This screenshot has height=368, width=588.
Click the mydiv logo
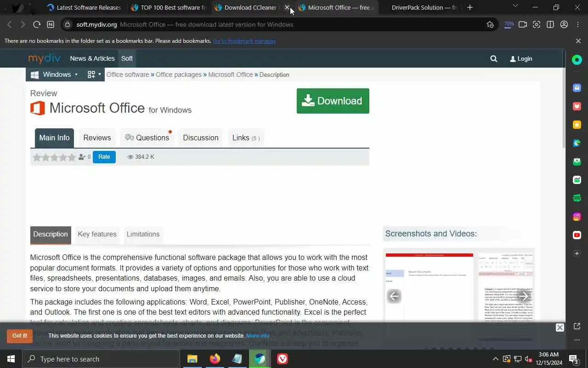(44, 58)
